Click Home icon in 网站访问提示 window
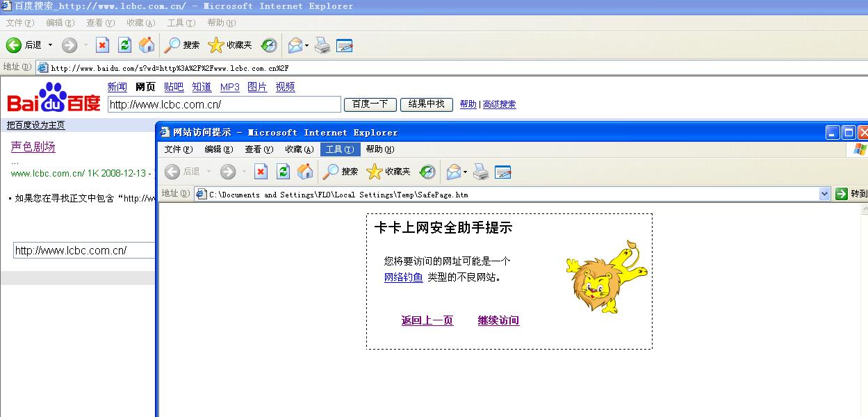The height and width of the screenshot is (417, 868). tap(305, 172)
